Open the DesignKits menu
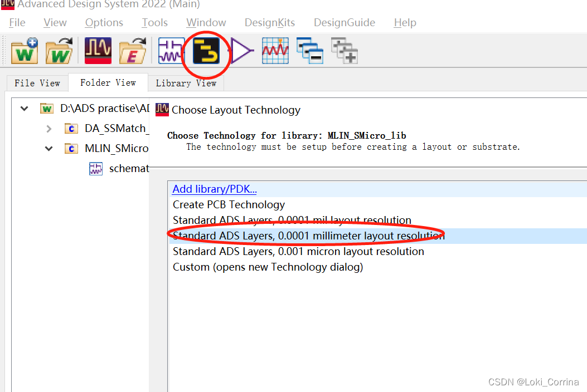Viewport: 587px width, 392px height. coord(270,22)
